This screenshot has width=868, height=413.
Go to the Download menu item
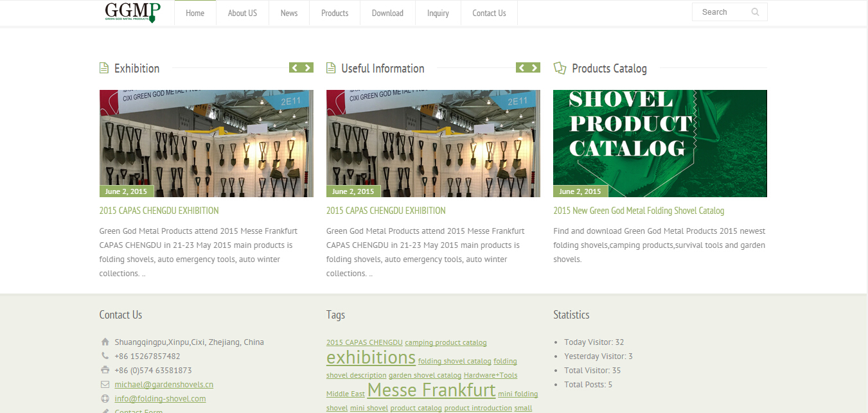(387, 13)
